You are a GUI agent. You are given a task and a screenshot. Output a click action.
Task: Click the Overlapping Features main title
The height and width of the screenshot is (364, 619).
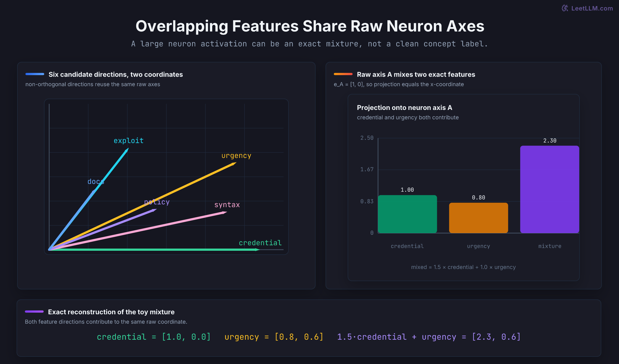click(x=310, y=26)
